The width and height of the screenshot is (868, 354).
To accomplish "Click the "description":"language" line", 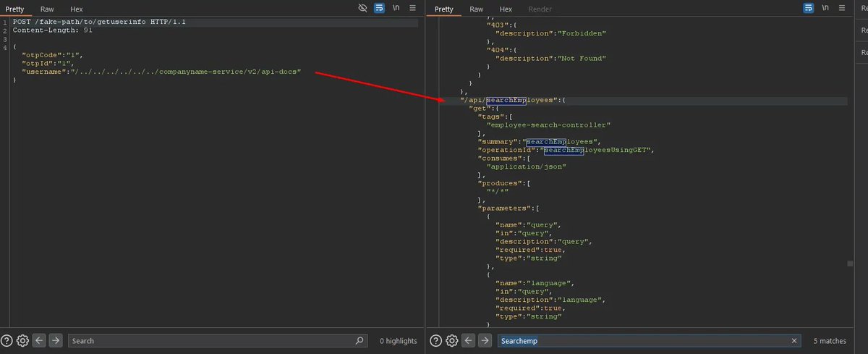I will tap(550, 299).
